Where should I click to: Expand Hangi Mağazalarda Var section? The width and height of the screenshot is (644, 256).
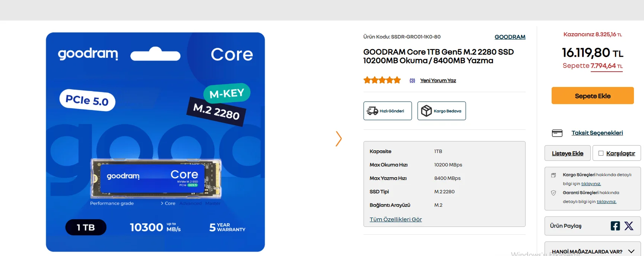[631, 252]
